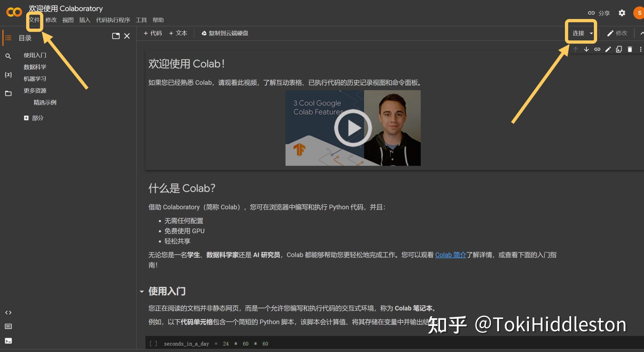The image size is (644, 352).
Task: Open Colab settings via gear icon
Action: pos(622,13)
